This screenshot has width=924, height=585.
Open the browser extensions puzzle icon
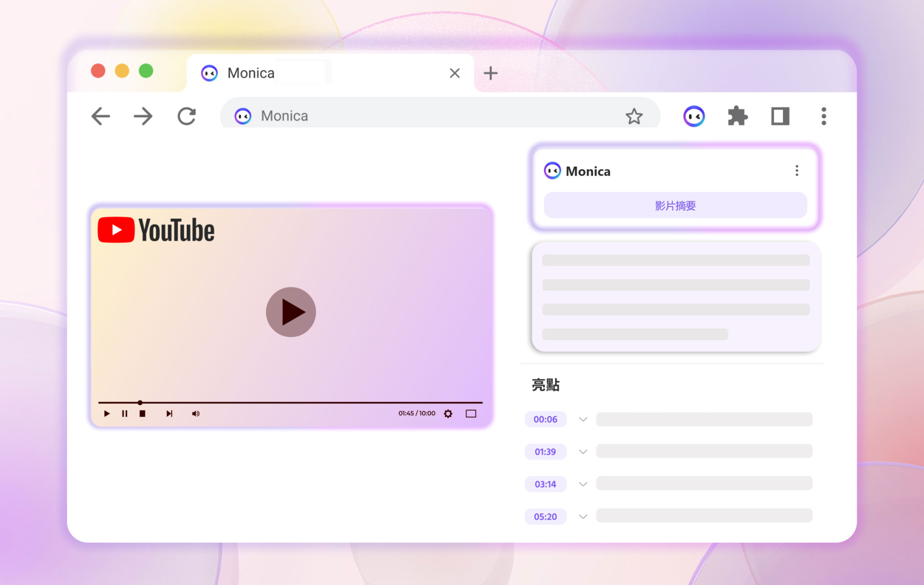[737, 116]
